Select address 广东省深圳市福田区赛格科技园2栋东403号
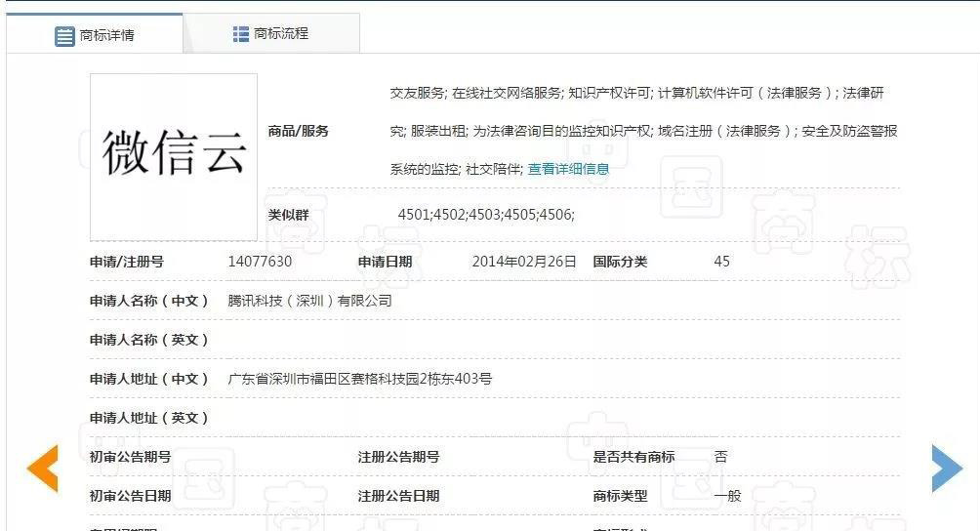Image resolution: width=980 pixels, height=531 pixels. point(359,379)
